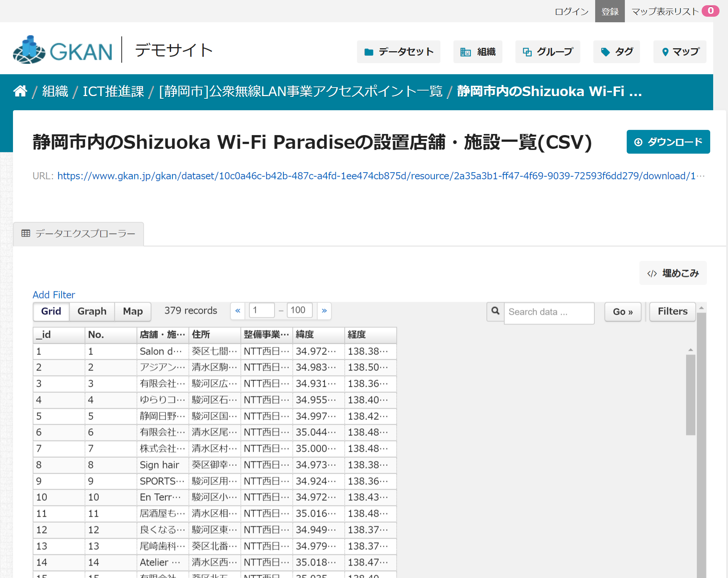Open マップ navigation item
This screenshot has height=578, width=728.
[680, 52]
